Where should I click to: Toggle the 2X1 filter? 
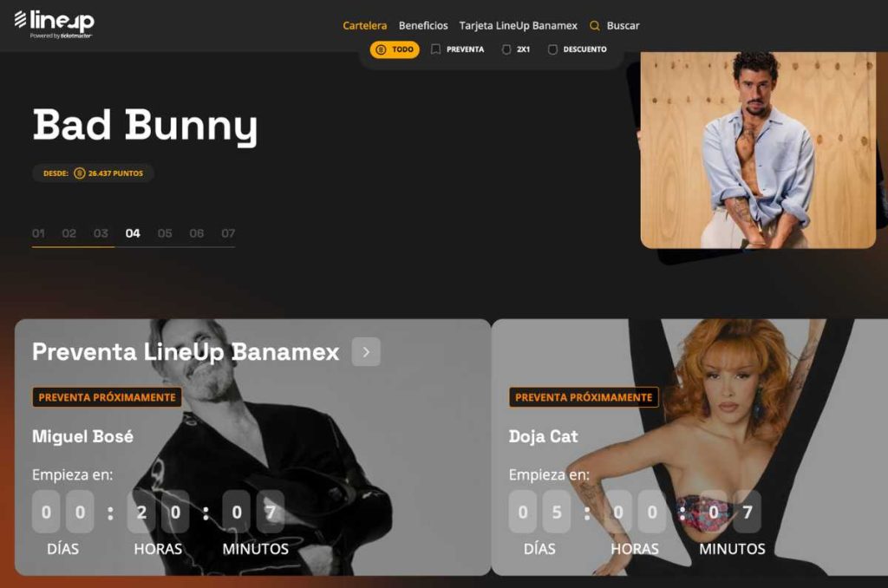point(515,50)
